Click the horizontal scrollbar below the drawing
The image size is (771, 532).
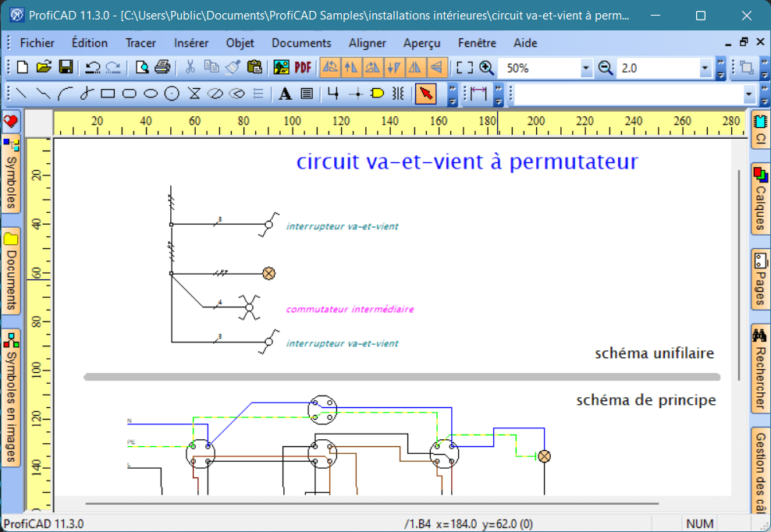click(372, 503)
